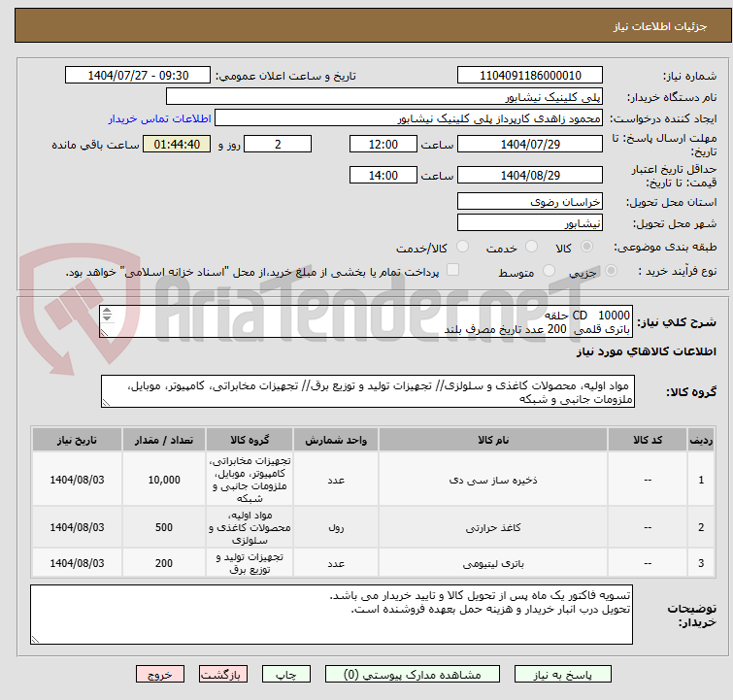Viewport: 733px width, 700px height.
Task: Click the quantity cell 10,000
Action: tap(164, 480)
